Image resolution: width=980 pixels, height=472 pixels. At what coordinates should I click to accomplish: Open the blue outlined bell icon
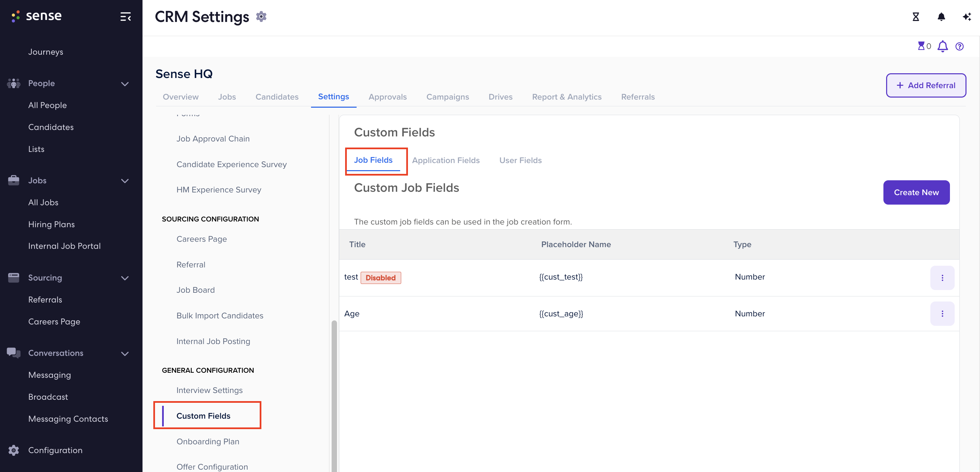click(942, 46)
